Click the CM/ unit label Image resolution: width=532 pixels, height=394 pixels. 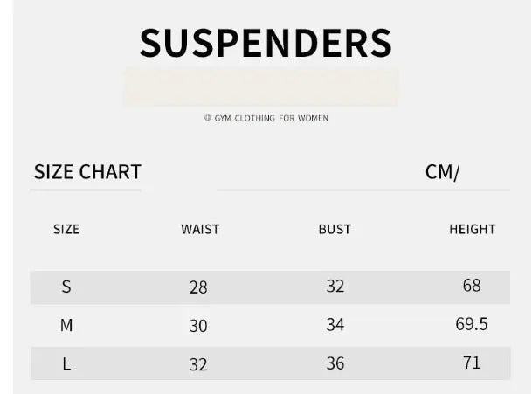tap(442, 172)
